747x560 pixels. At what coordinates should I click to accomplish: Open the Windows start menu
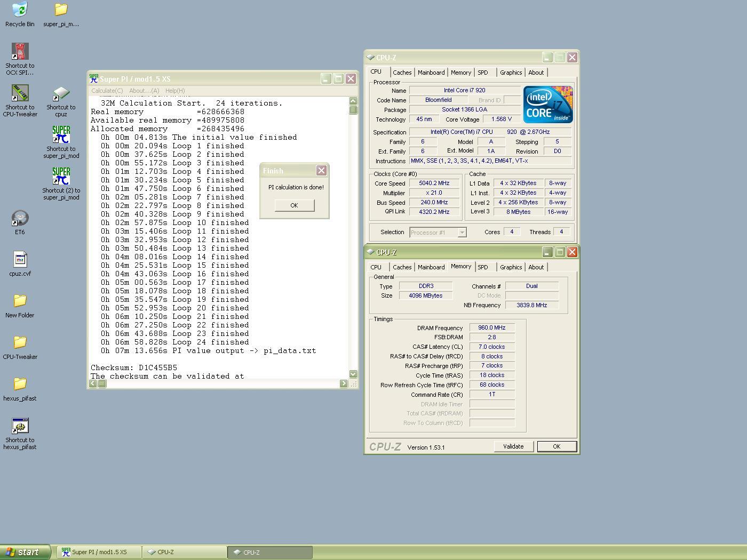click(x=25, y=552)
